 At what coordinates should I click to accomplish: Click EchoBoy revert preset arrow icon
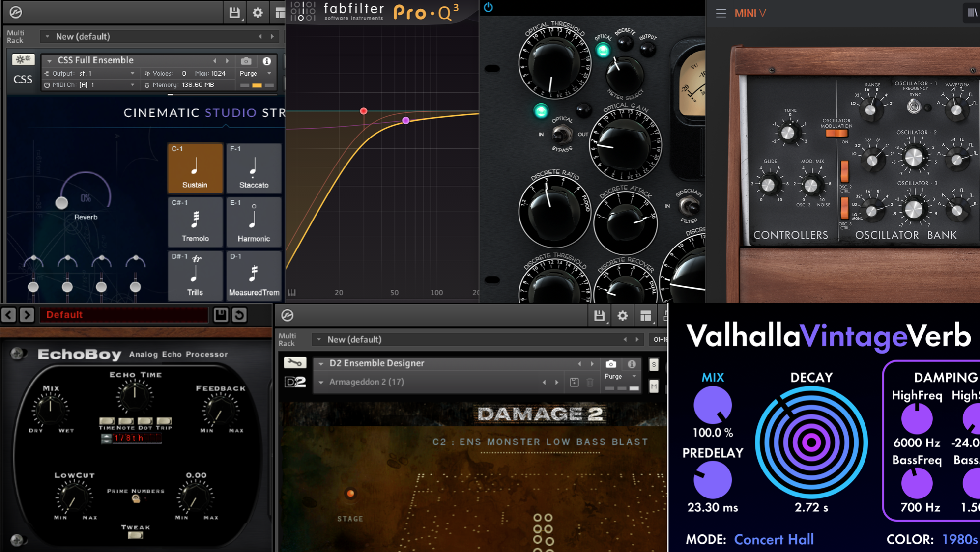pyautogui.click(x=239, y=315)
